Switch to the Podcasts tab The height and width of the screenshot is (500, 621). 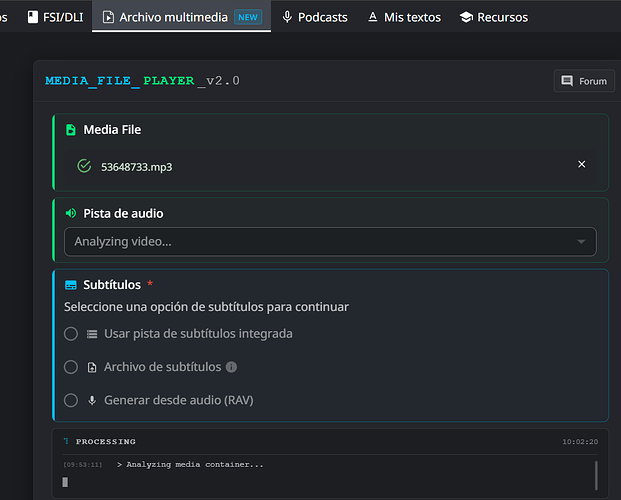click(x=314, y=17)
